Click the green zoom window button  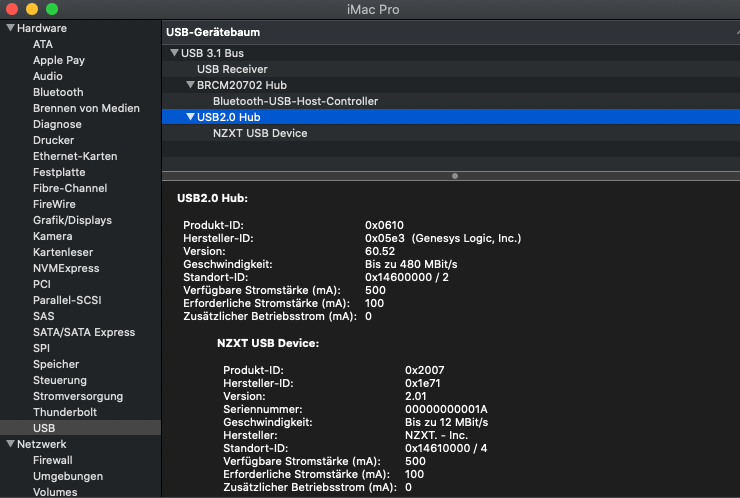[51, 8]
